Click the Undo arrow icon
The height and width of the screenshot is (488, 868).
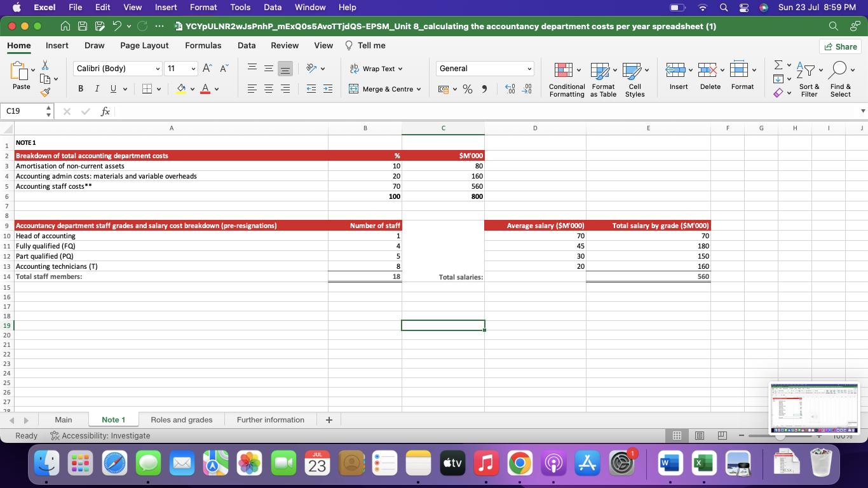coord(116,26)
